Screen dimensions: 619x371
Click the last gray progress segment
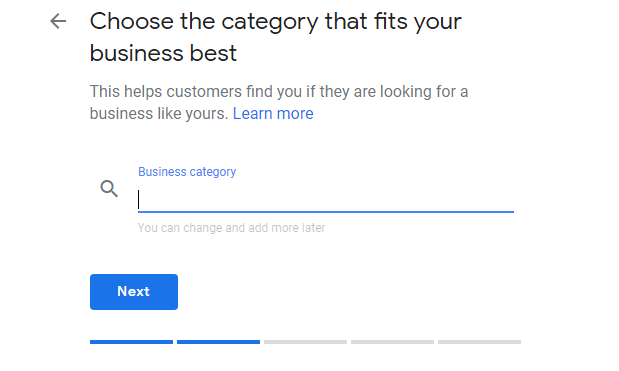coord(479,342)
